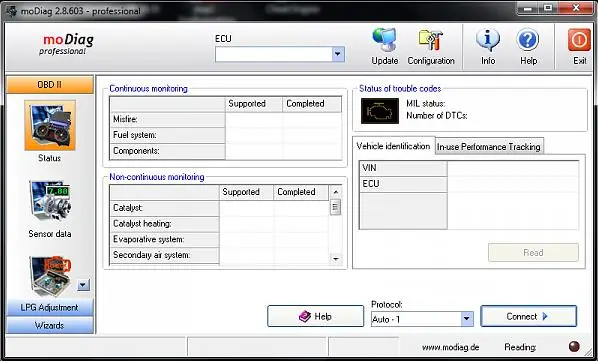Image resolution: width=598 pixels, height=361 pixels.
Task: Click the disabled Read button
Action: [533, 253]
